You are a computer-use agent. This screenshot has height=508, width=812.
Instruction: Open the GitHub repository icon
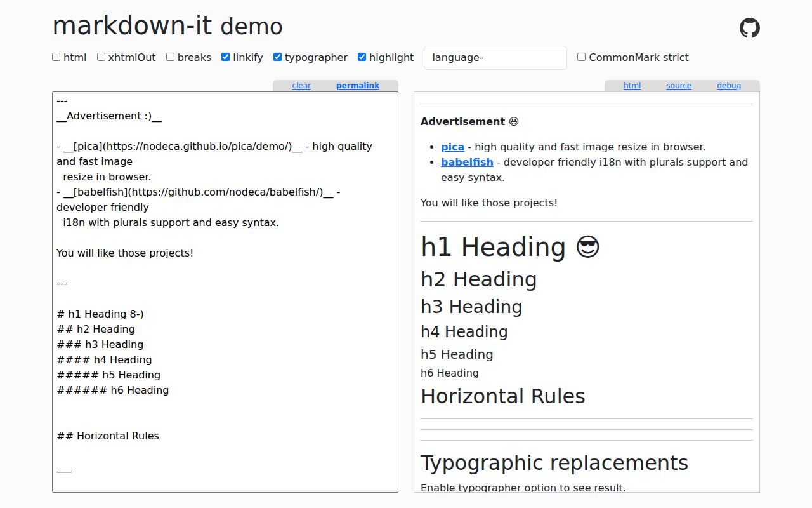click(749, 28)
